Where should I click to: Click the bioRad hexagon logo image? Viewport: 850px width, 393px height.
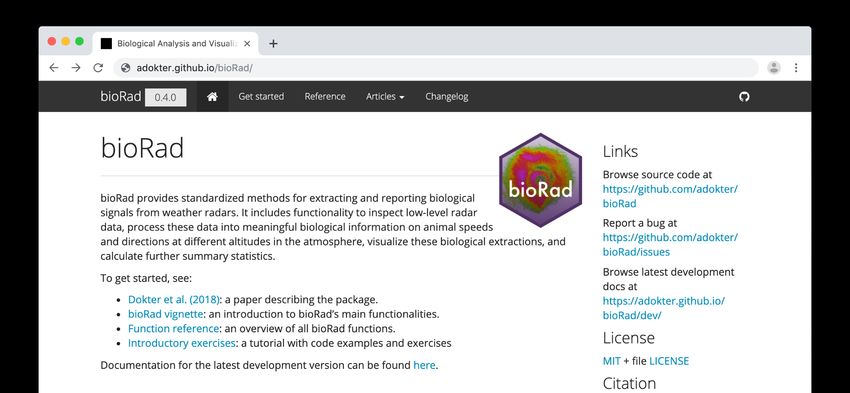[540, 181]
